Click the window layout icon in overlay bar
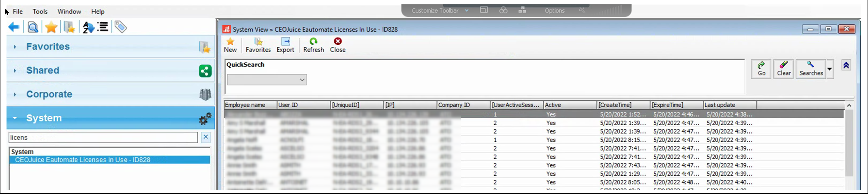868x194 pixels. (484, 10)
